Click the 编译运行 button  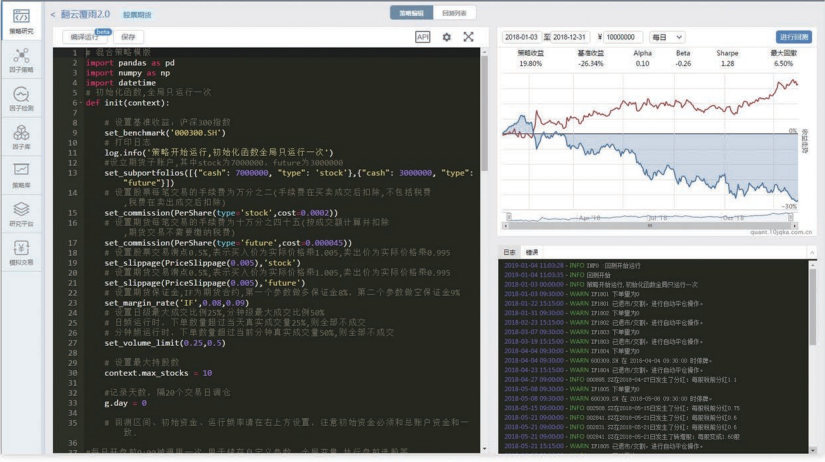tap(88, 36)
